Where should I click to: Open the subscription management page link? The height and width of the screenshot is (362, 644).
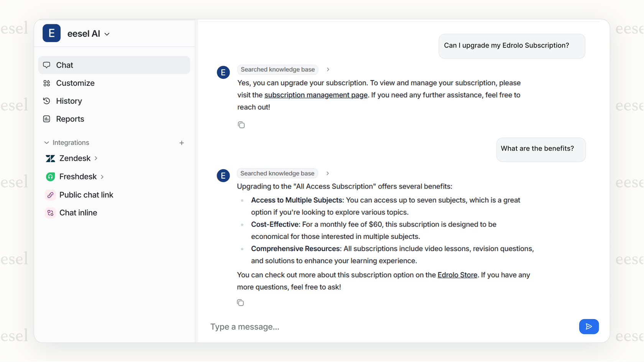coord(316,95)
